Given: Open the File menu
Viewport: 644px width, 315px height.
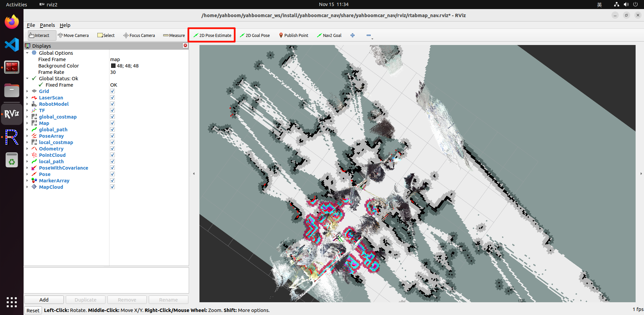Looking at the screenshot, I should [x=31, y=25].
